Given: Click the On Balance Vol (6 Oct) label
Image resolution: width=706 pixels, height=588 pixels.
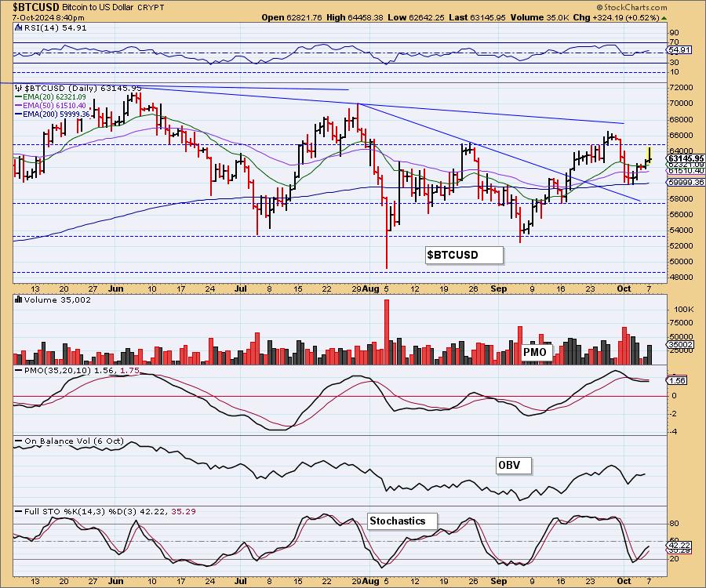Looking at the screenshot, I should pyautogui.click(x=74, y=441).
